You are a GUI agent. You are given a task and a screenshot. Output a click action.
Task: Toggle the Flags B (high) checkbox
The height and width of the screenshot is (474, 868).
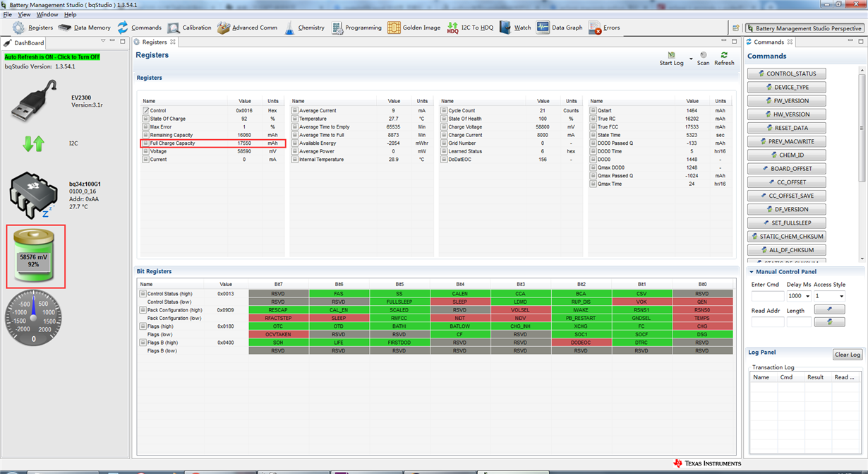click(x=143, y=342)
